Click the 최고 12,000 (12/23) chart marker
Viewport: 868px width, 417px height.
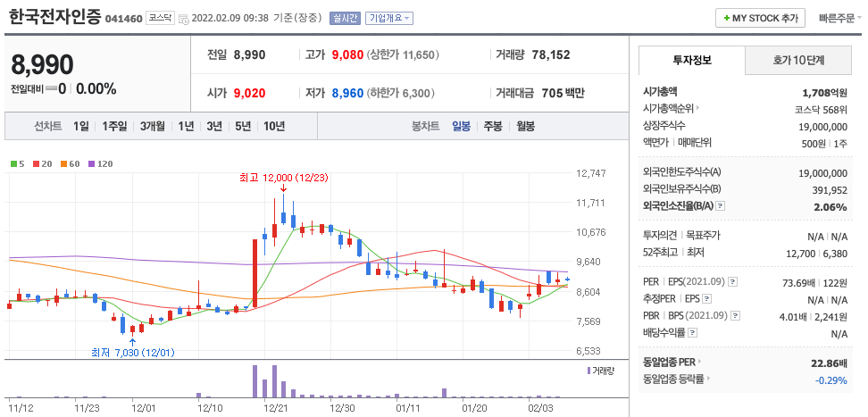tap(284, 178)
